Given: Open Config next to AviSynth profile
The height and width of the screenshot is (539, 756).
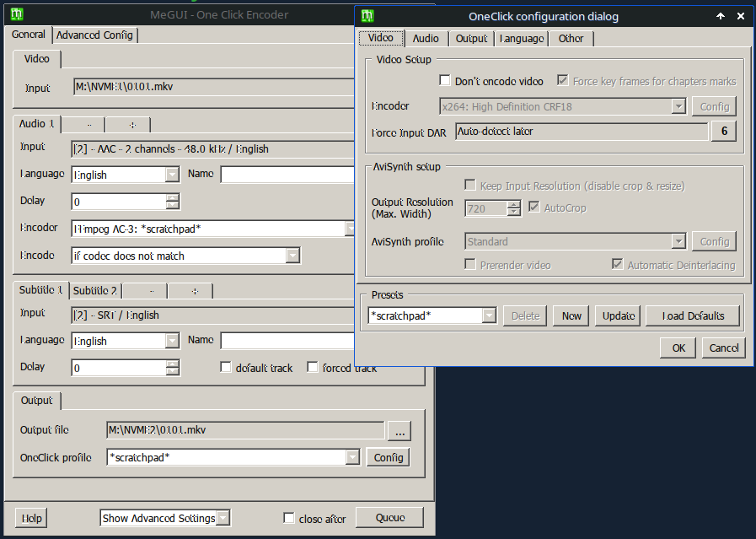Looking at the screenshot, I should [x=715, y=242].
